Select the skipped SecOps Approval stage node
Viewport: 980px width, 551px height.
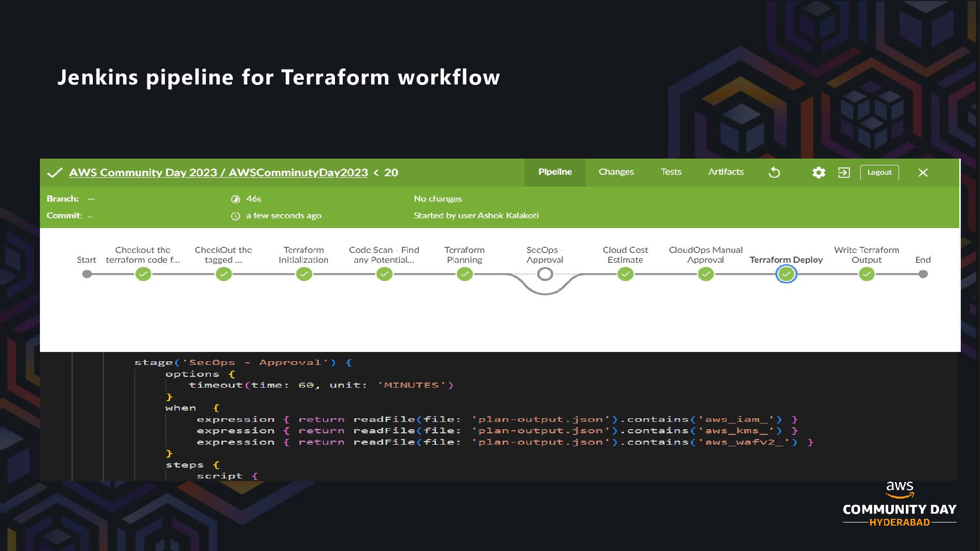point(545,274)
